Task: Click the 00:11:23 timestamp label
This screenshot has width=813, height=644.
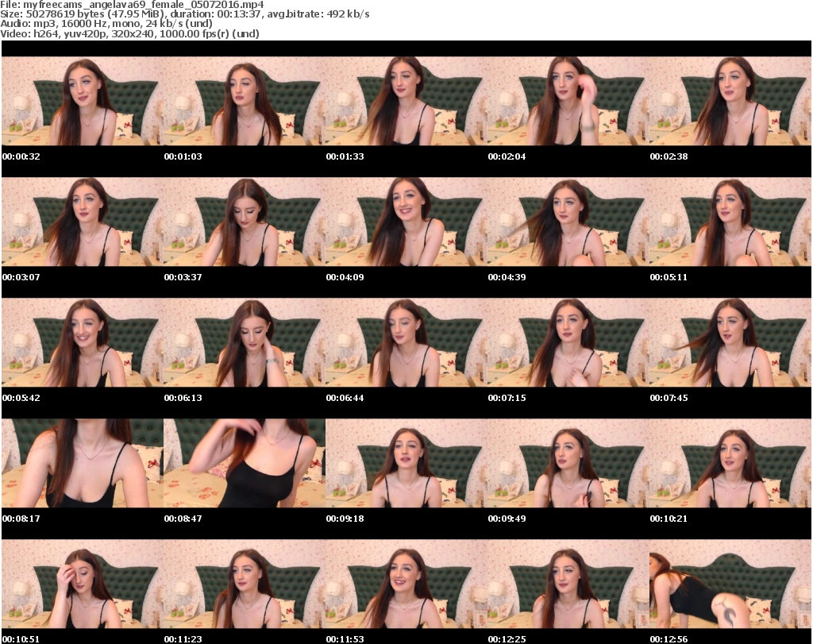Action: pyautogui.click(x=183, y=639)
